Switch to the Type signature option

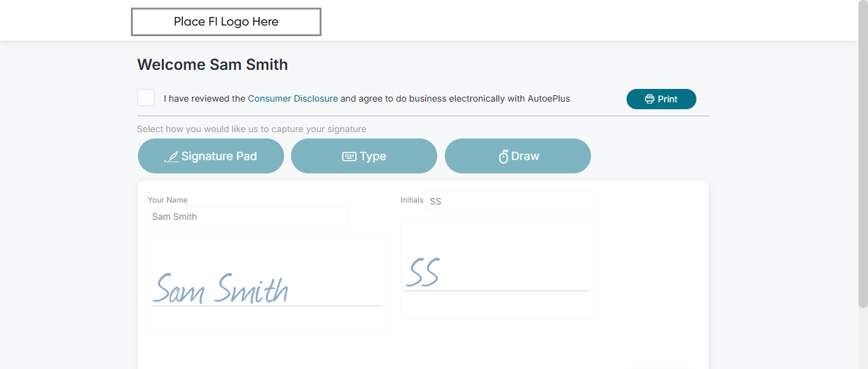click(x=364, y=156)
